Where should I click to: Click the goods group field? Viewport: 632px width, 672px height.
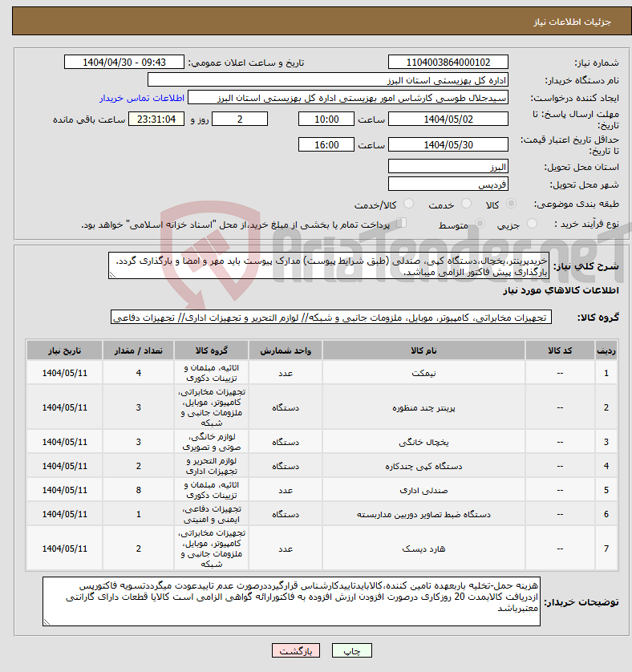pos(331,317)
